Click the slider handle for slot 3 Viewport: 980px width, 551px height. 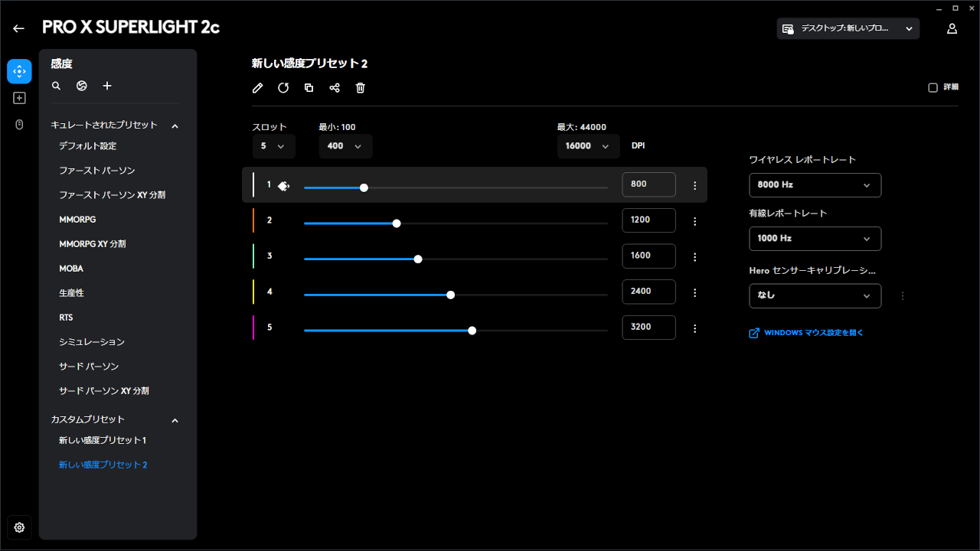[417, 259]
